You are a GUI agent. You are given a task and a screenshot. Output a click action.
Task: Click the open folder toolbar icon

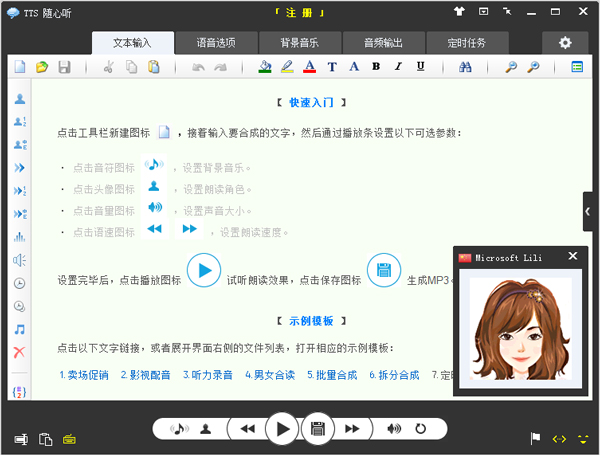coord(42,67)
